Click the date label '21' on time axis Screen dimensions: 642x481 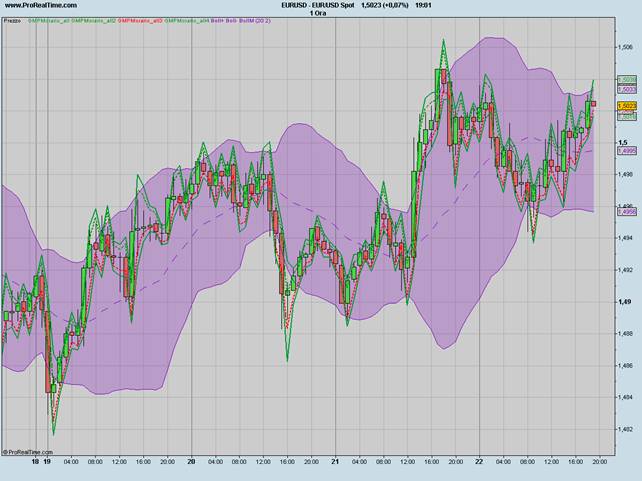point(335,462)
